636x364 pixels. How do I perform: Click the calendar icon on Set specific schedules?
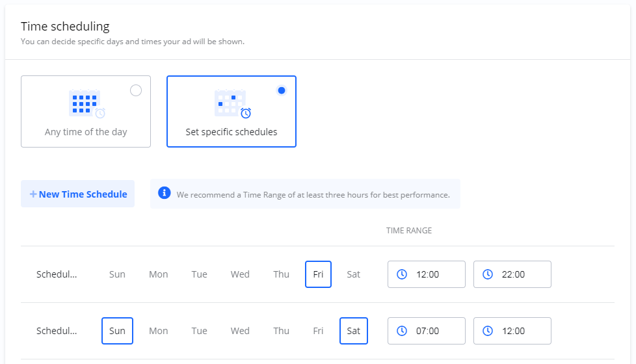tap(232, 104)
